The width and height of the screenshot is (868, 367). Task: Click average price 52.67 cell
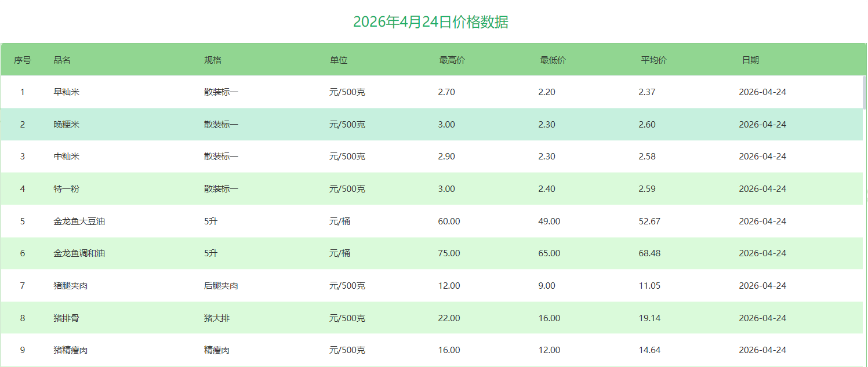pyautogui.click(x=649, y=221)
